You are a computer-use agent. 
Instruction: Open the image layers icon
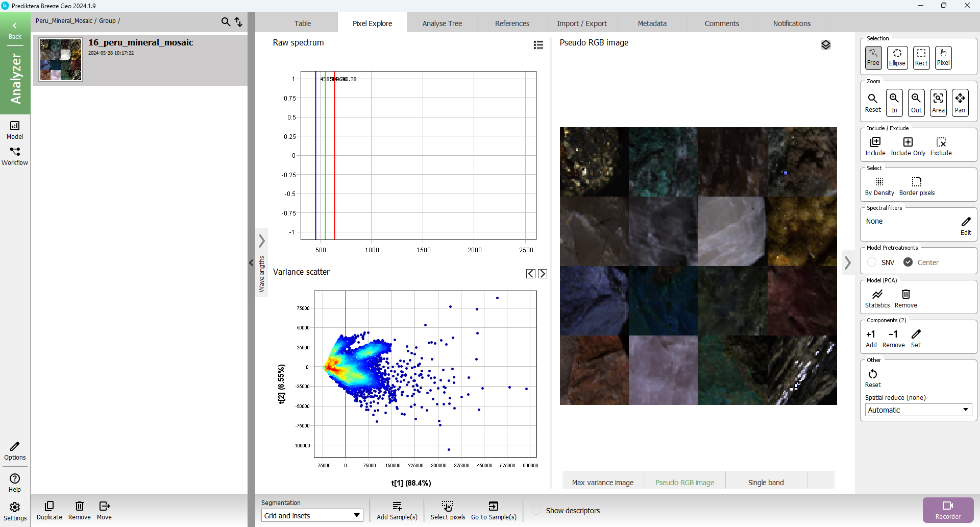pos(825,45)
